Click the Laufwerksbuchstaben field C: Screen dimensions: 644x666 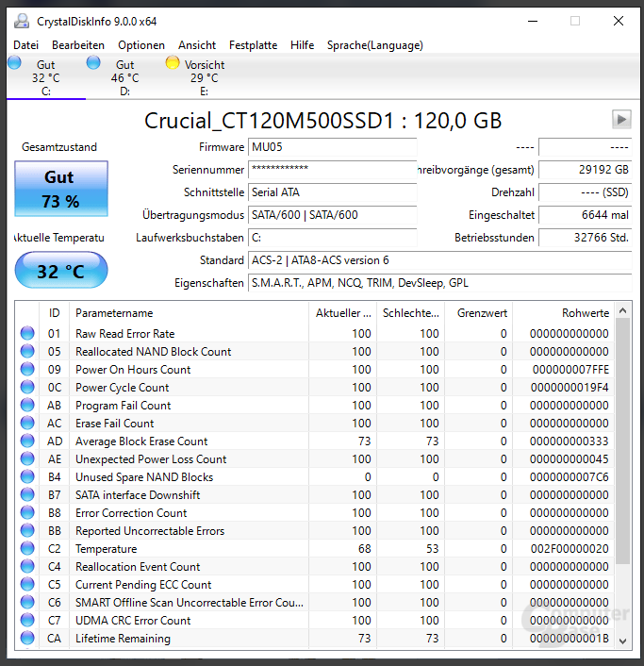click(x=333, y=238)
